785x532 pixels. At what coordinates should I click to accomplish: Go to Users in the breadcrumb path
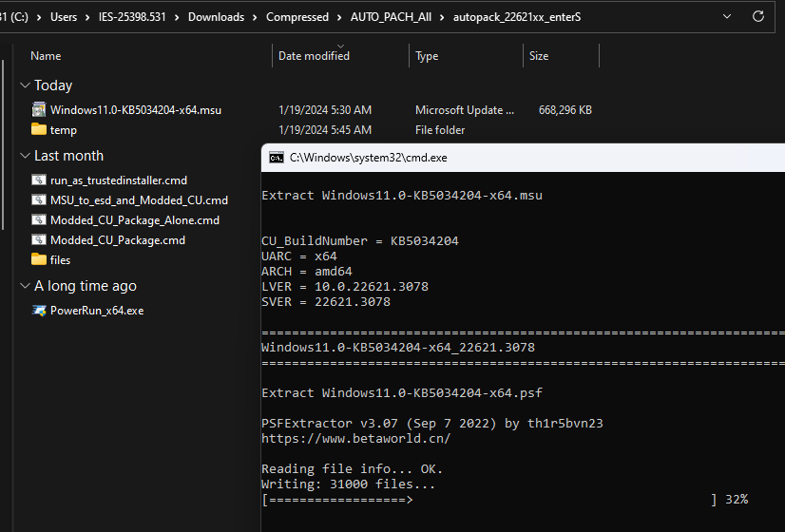[x=64, y=17]
